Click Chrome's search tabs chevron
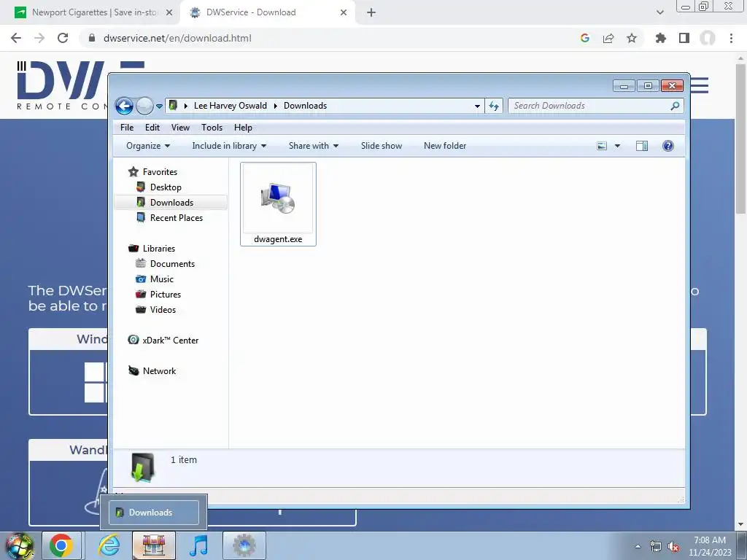747x560 pixels. (x=659, y=13)
